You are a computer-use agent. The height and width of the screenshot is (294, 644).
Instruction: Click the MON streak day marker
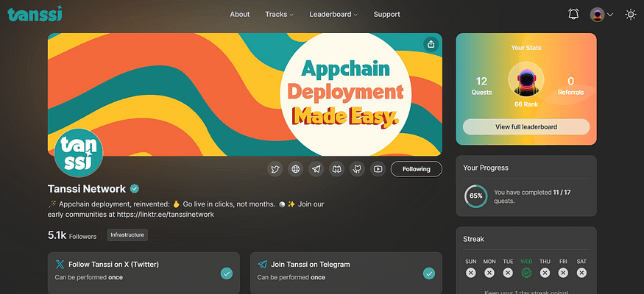point(489,273)
